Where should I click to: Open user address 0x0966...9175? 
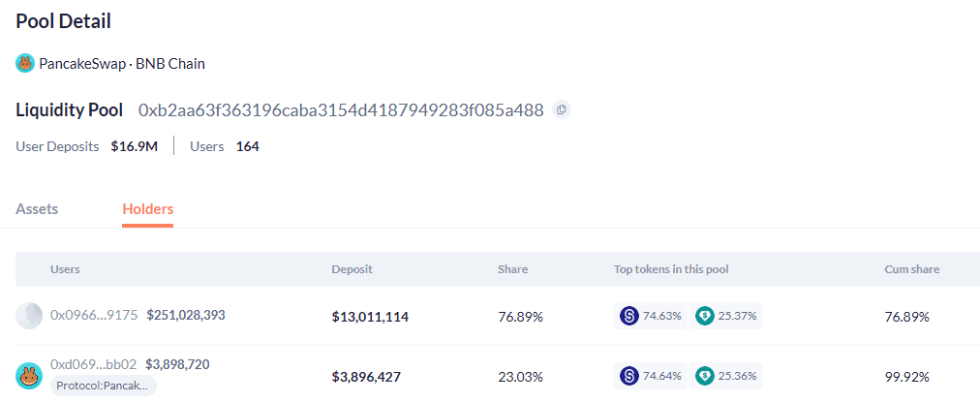[x=94, y=315]
